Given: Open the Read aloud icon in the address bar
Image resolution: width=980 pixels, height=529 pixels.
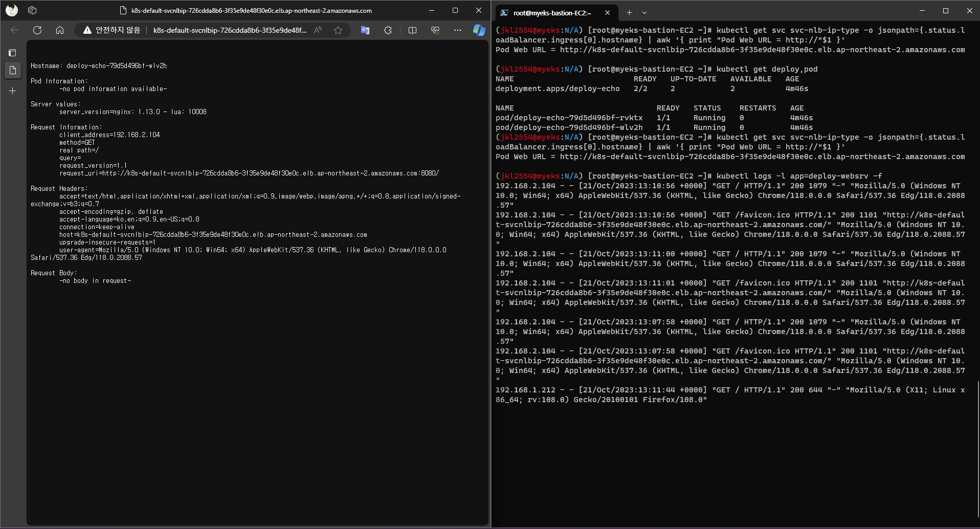Looking at the screenshot, I should click(318, 30).
